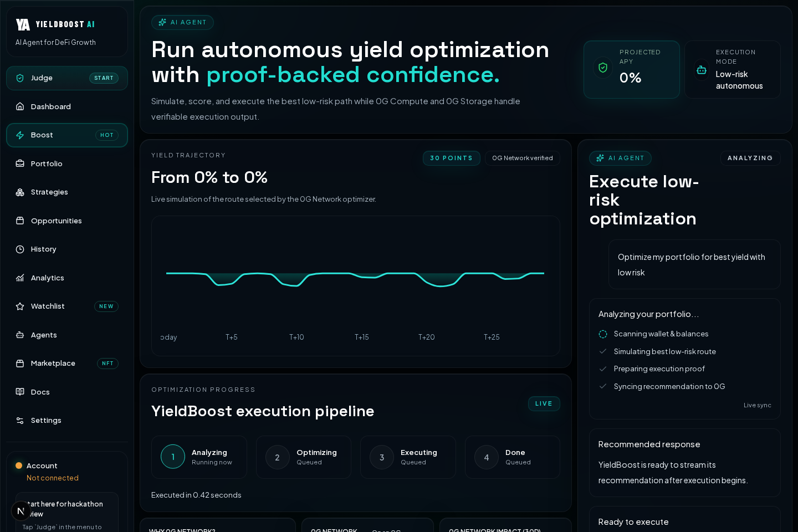The image size is (798, 532).
Task: View the History page
Action: [67, 249]
